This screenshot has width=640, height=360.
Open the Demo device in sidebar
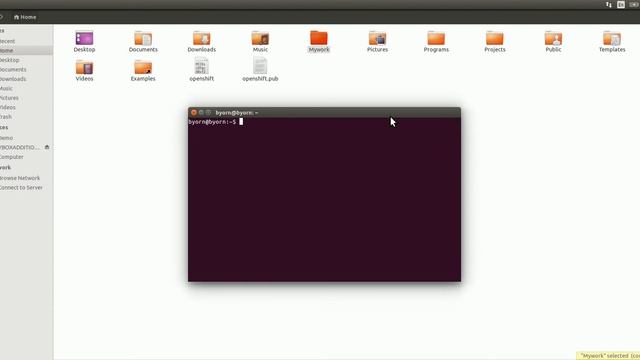(x=7, y=138)
